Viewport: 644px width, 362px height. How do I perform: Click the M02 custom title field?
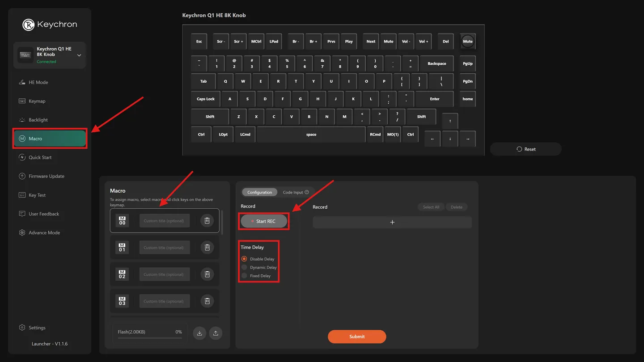pos(165,274)
